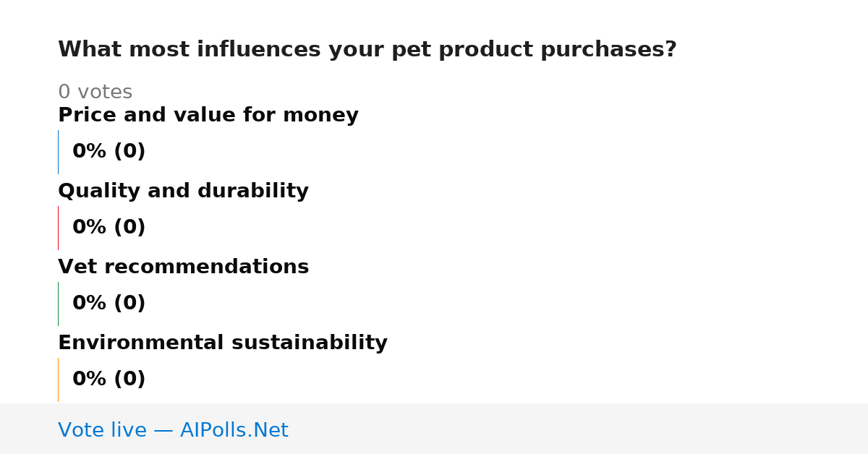Click the word AIPolls.Net in footer
This screenshot has height=454, width=868.
[x=234, y=431]
